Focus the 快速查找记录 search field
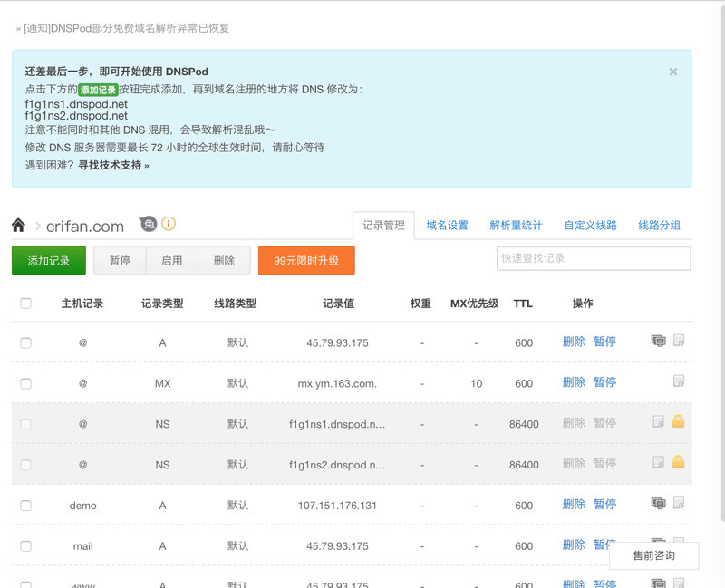The width and height of the screenshot is (725, 588). pyautogui.click(x=594, y=258)
